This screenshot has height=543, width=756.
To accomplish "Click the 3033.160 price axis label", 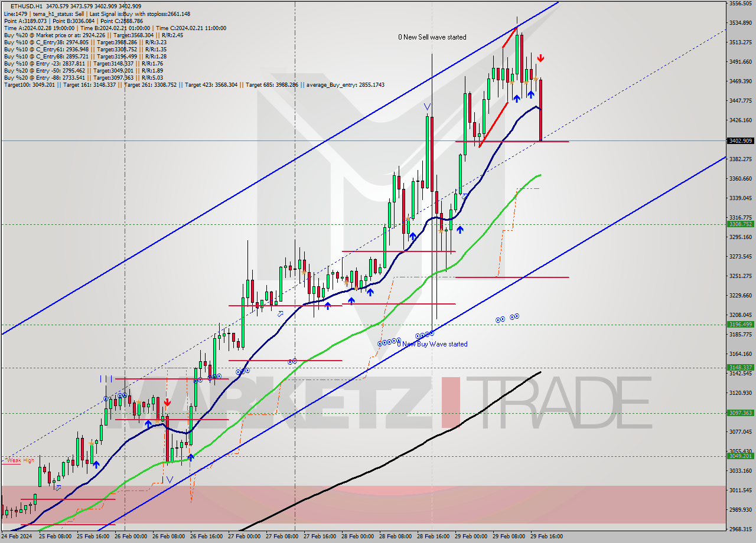I will click(x=741, y=470).
